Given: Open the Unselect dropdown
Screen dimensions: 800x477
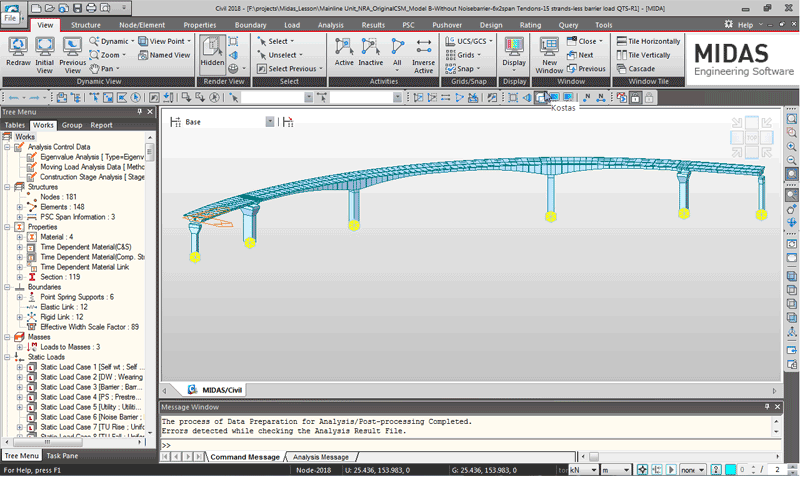Looking at the screenshot, I should (280, 55).
